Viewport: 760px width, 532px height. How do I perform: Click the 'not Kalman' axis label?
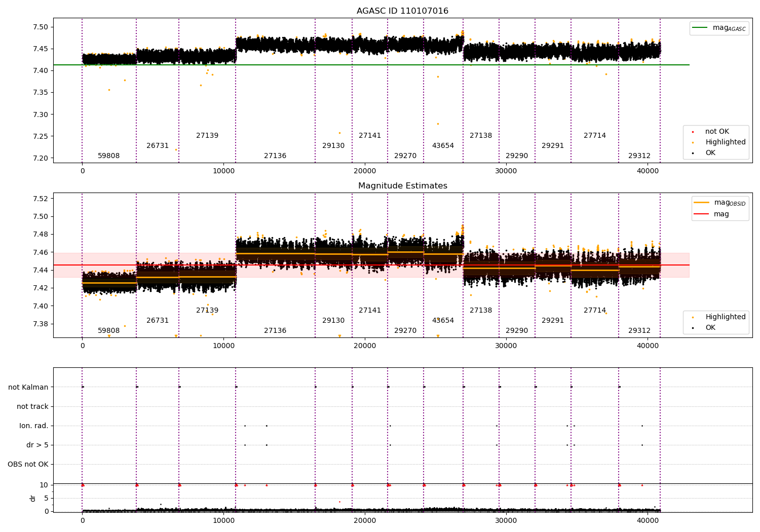[x=28, y=387]
